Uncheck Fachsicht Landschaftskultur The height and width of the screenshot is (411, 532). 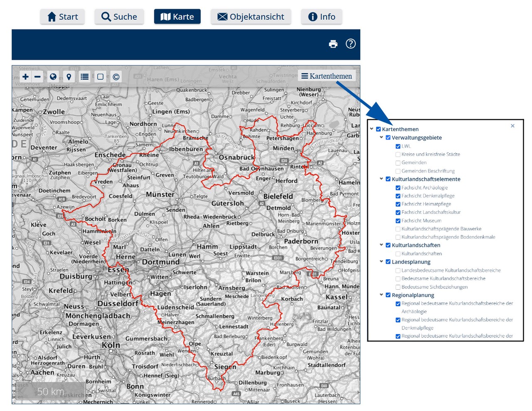click(x=398, y=212)
